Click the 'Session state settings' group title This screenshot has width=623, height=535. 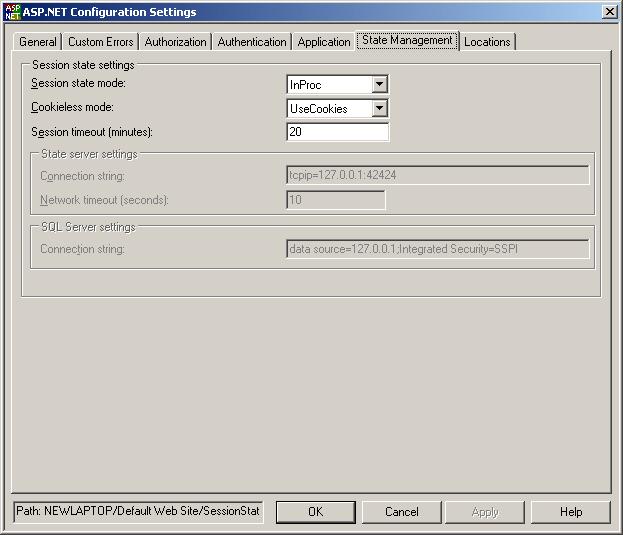[x=83, y=65]
